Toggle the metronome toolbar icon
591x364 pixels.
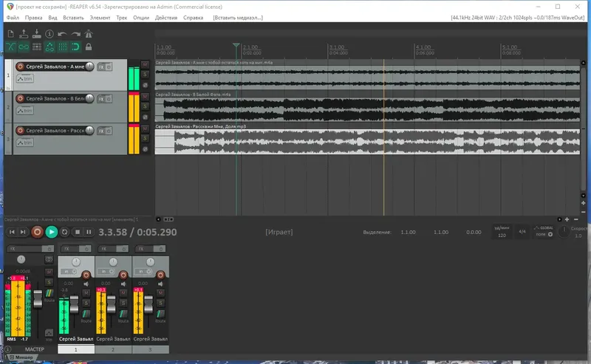(x=89, y=34)
